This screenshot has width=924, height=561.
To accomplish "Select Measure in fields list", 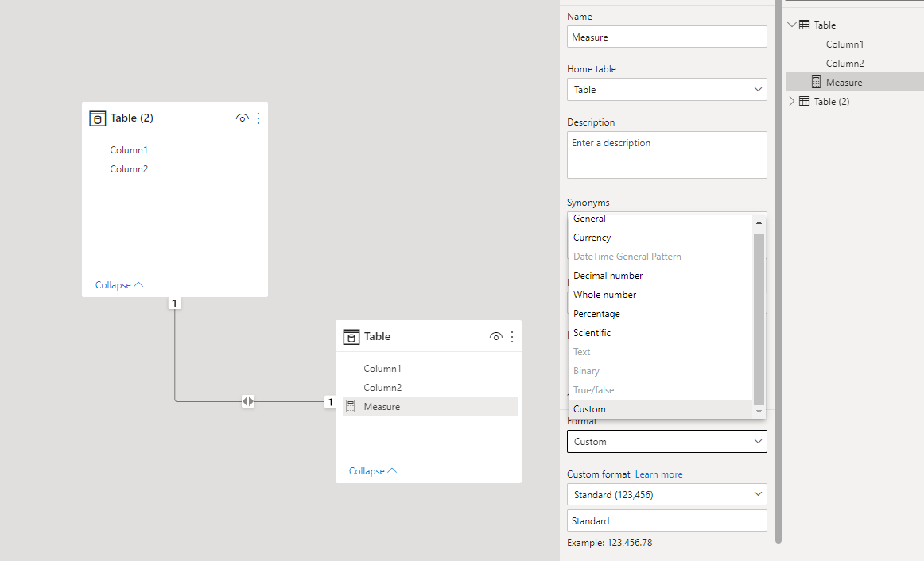I will 855,82.
